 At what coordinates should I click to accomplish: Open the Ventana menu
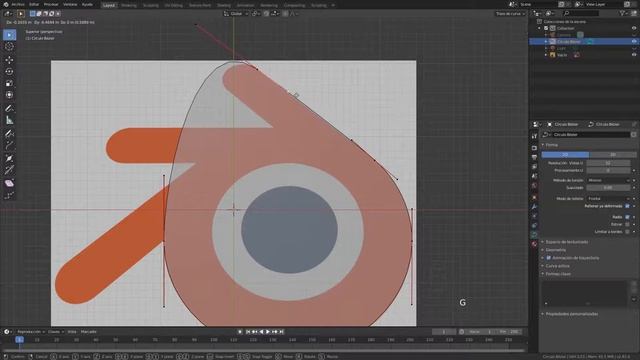[x=70, y=4]
